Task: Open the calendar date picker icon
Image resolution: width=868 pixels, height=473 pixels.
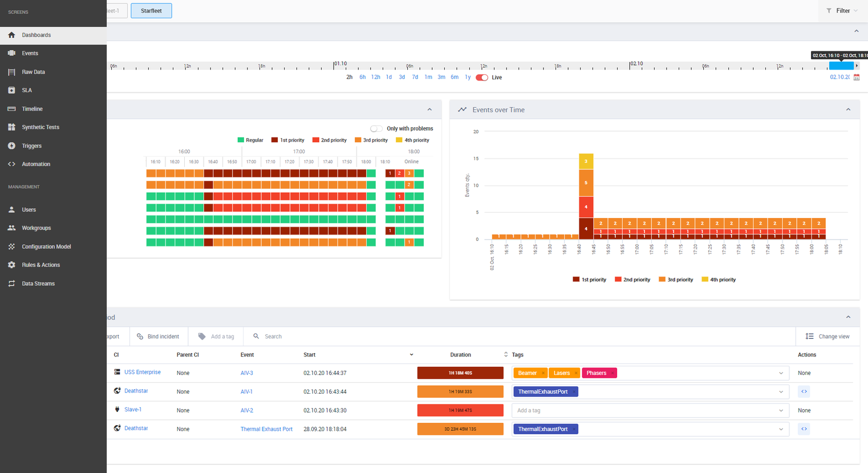Action: coord(856,77)
